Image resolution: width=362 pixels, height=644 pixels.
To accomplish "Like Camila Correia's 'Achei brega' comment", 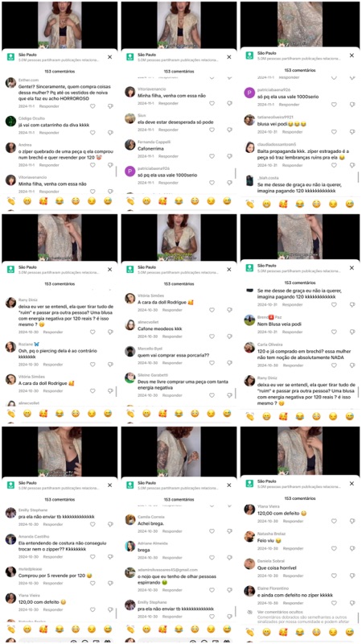I will [212, 531].
